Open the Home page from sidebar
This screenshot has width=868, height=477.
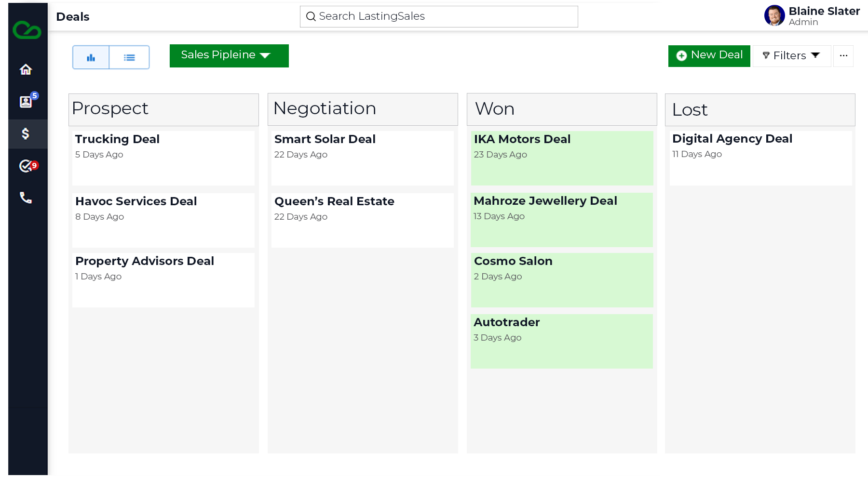26,69
